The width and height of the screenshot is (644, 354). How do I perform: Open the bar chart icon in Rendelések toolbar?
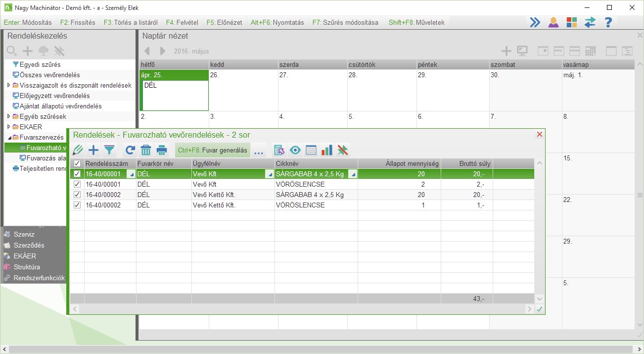[327, 151]
